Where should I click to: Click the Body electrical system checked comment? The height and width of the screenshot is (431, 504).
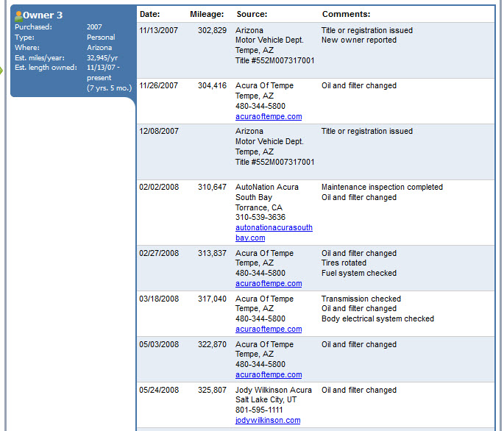tap(377, 319)
